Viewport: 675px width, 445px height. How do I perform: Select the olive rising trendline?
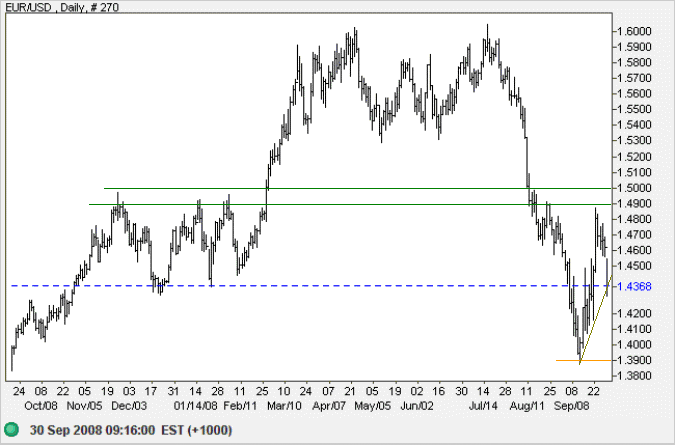point(596,319)
